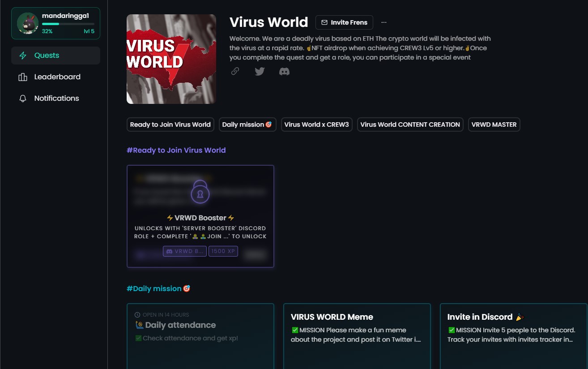Click the Quests lightning bolt icon
Screen dimensions: 588x369
[x=23, y=56]
